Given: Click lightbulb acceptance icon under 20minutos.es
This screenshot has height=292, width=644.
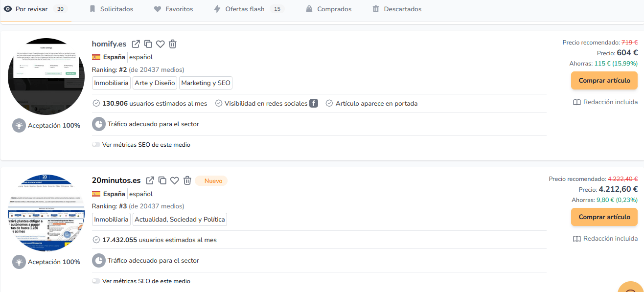Looking at the screenshot, I should click(x=19, y=262).
